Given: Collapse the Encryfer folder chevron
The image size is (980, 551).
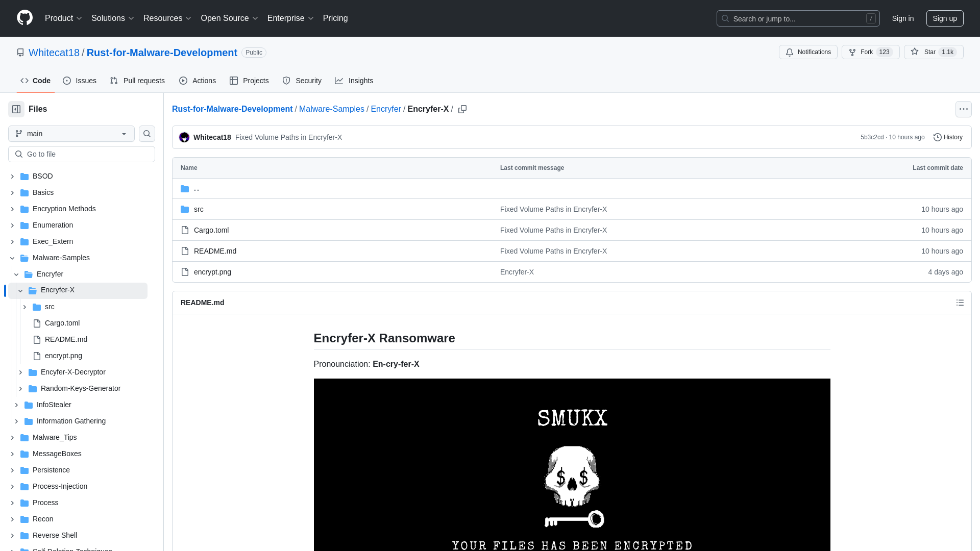Looking at the screenshot, I should pyautogui.click(x=16, y=274).
